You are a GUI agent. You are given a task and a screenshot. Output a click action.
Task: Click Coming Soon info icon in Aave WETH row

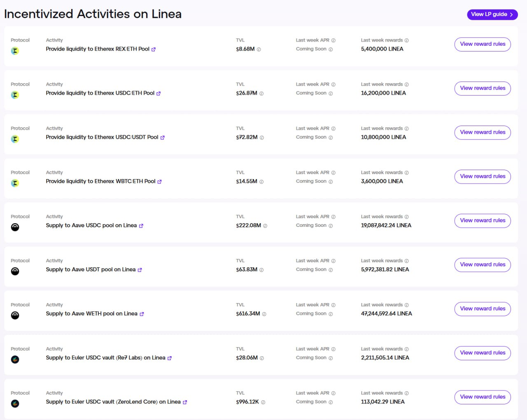(x=331, y=314)
